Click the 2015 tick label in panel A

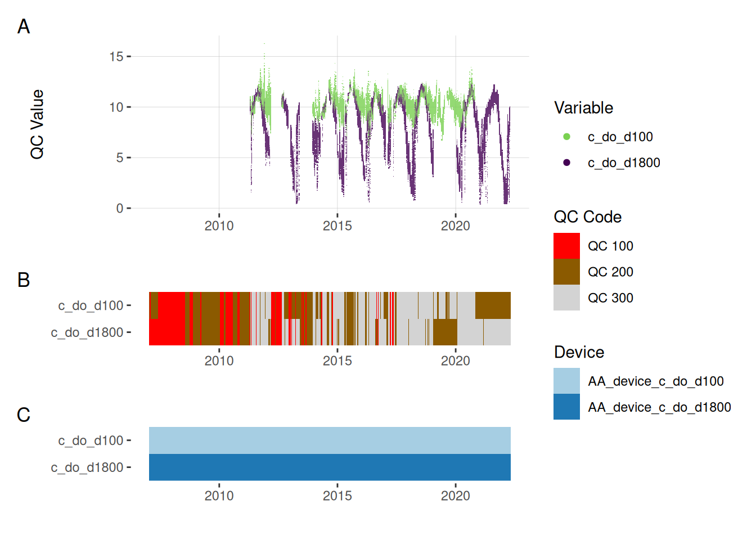click(x=337, y=226)
